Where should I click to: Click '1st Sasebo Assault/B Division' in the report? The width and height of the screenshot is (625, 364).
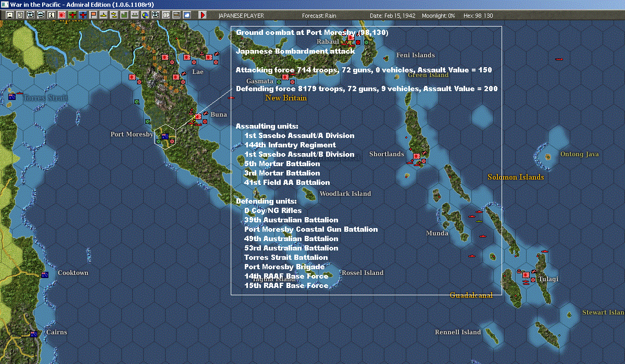click(299, 154)
